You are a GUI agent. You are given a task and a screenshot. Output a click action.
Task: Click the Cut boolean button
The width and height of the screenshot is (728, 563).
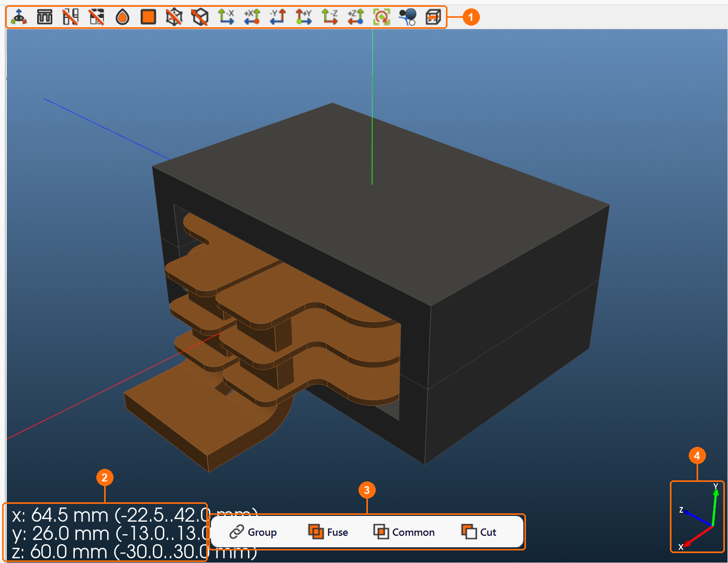(479, 532)
